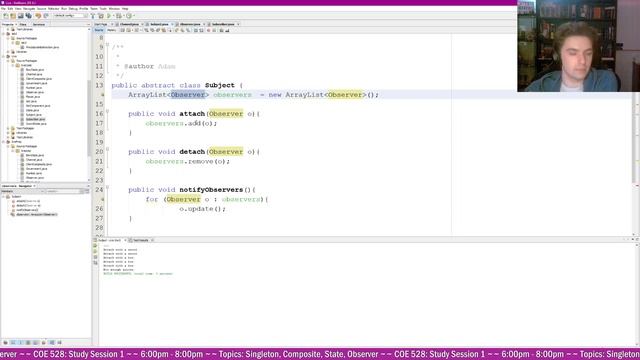Collapse the detach method code fold
640x360 pixels.
click(107, 149)
